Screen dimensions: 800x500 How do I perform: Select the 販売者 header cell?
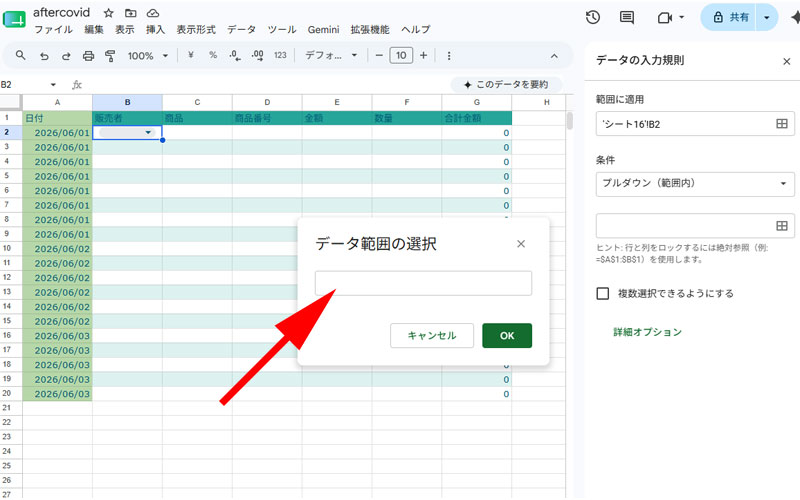pos(128,118)
